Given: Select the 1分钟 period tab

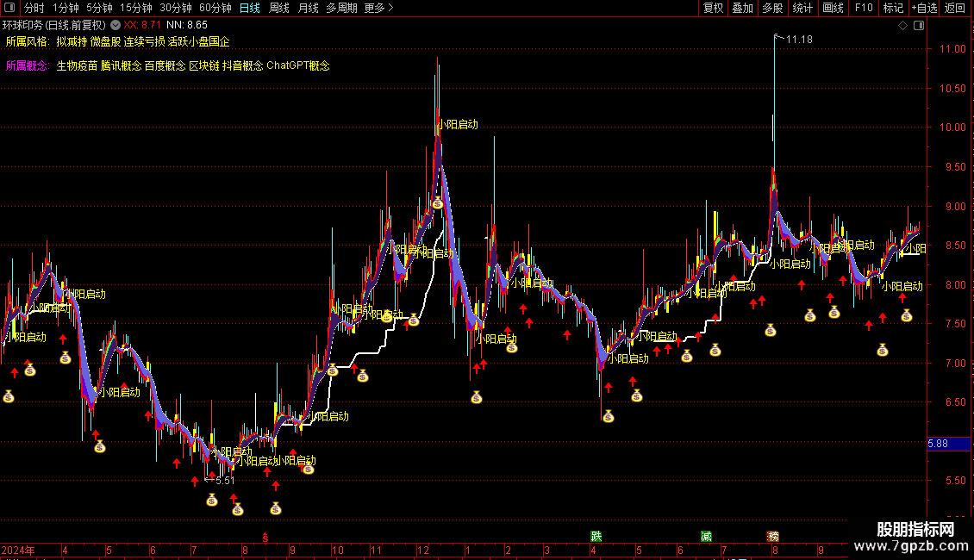Looking at the screenshot, I should [x=66, y=8].
